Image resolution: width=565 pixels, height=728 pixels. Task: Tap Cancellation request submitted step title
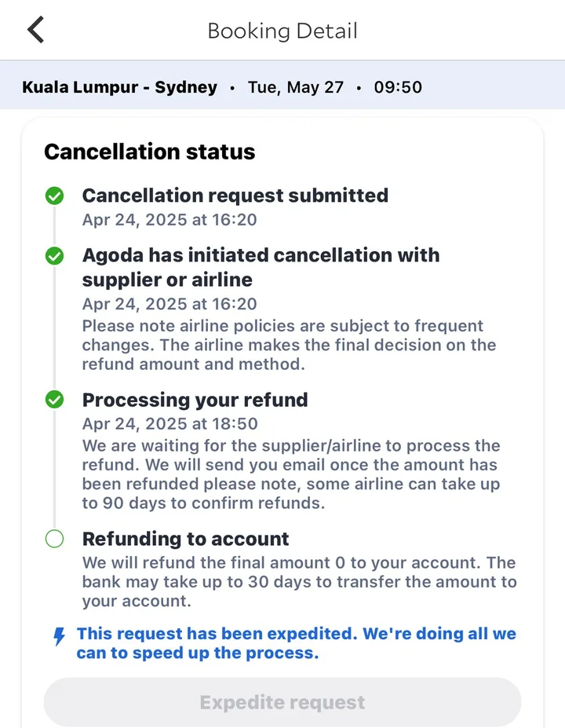pos(235,196)
